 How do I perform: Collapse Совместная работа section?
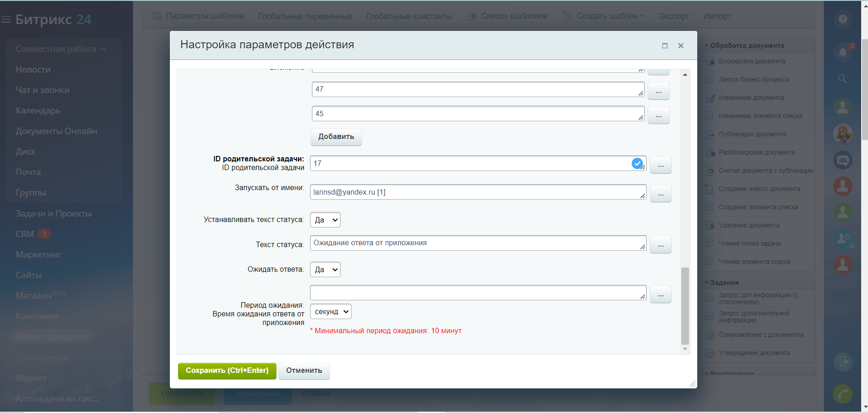click(x=103, y=49)
